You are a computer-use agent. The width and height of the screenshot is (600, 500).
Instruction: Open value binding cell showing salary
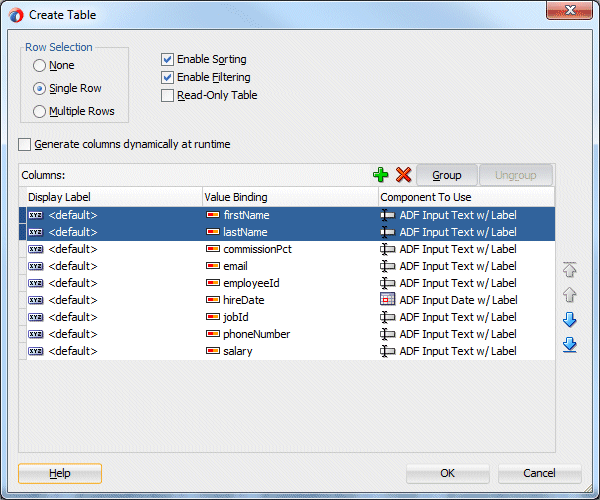(290, 351)
